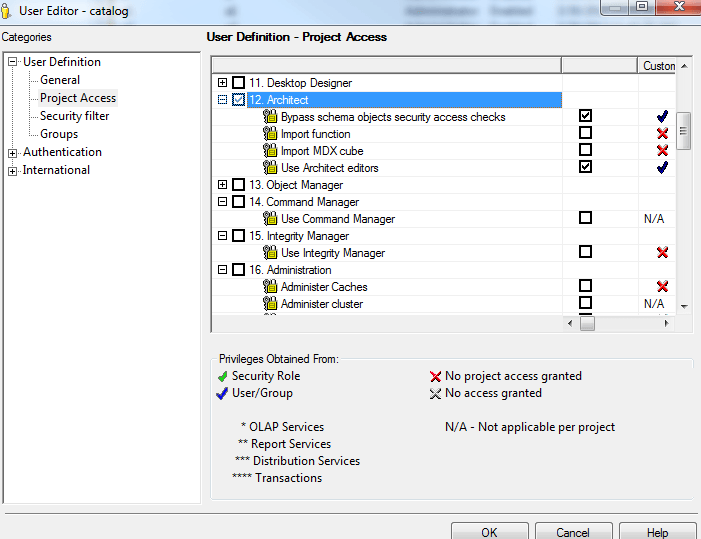Select the International tree item
The width and height of the screenshot is (701, 539).
pos(56,170)
